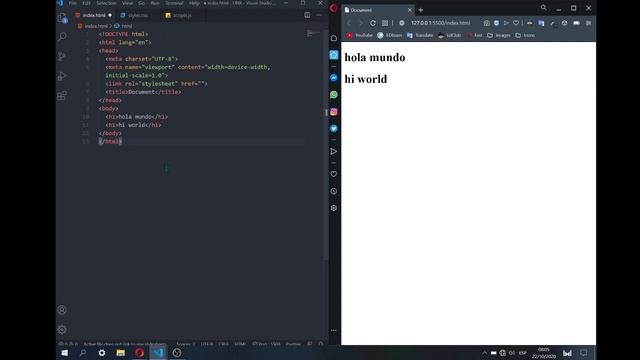Open the Manage gear in VS Code
Image resolution: width=640 pixels, height=360 pixels.
(x=62, y=329)
